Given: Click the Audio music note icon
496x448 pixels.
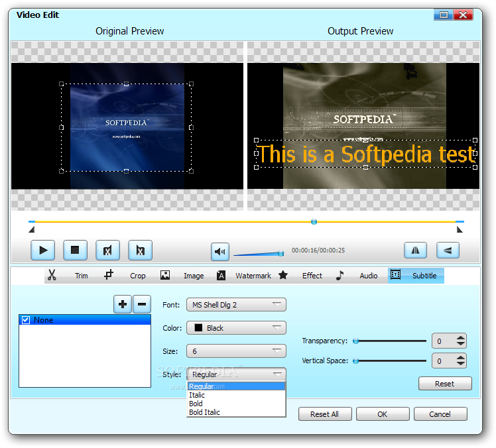Looking at the screenshot, I should pos(340,275).
